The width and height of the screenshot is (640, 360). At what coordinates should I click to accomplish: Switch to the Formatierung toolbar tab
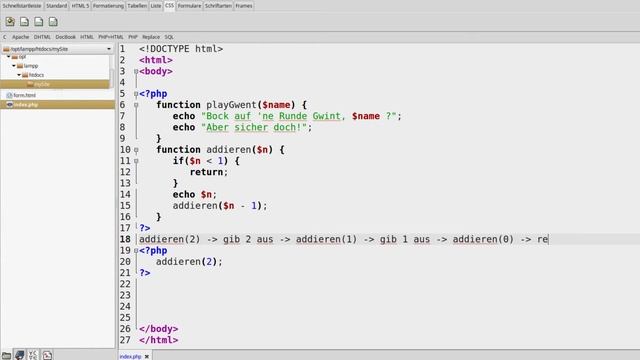pyautogui.click(x=108, y=6)
